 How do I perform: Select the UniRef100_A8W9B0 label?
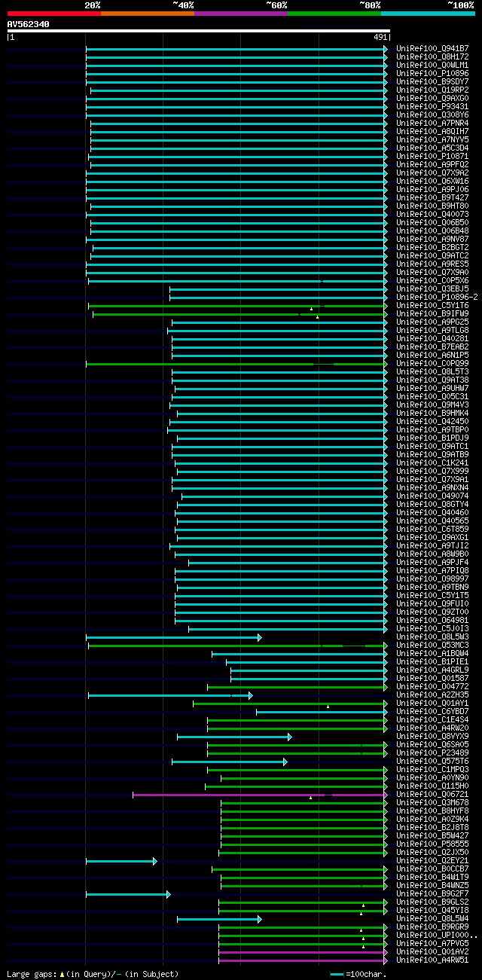click(432, 554)
